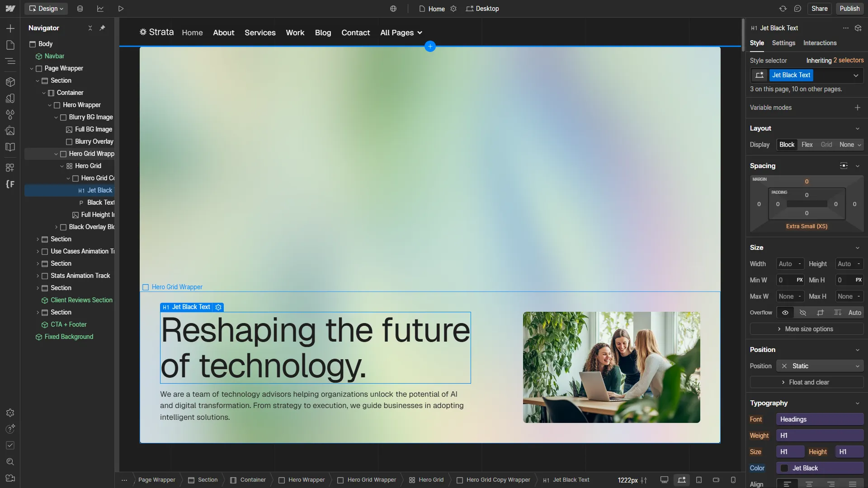This screenshot has height=488, width=868.
Task: Open More size options
Action: 806,328
